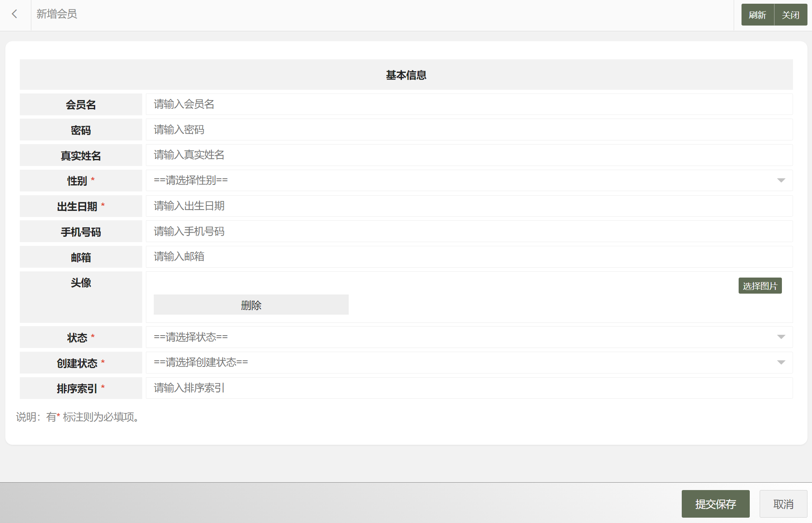Click the back arrow icon
Viewport: 812px width, 523px height.
tap(15, 14)
